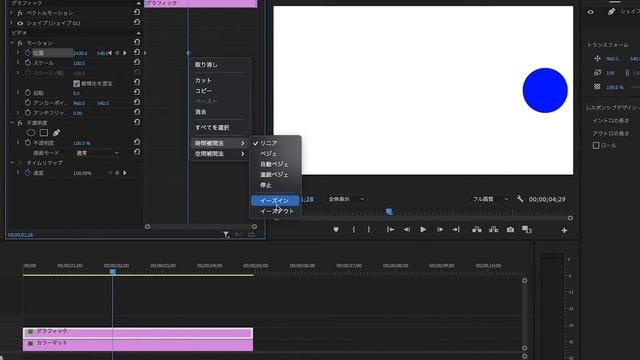Go to Out point
This screenshot has width=640, height=360.
(456, 230)
